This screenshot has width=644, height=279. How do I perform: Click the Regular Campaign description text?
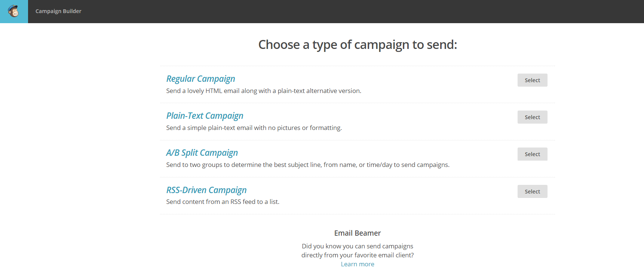pyautogui.click(x=264, y=91)
